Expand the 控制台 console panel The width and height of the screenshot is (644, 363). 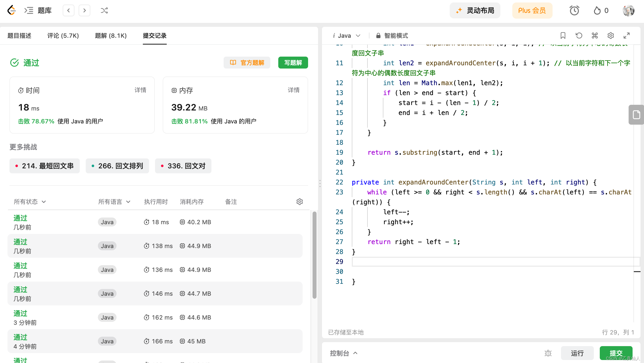pos(344,353)
